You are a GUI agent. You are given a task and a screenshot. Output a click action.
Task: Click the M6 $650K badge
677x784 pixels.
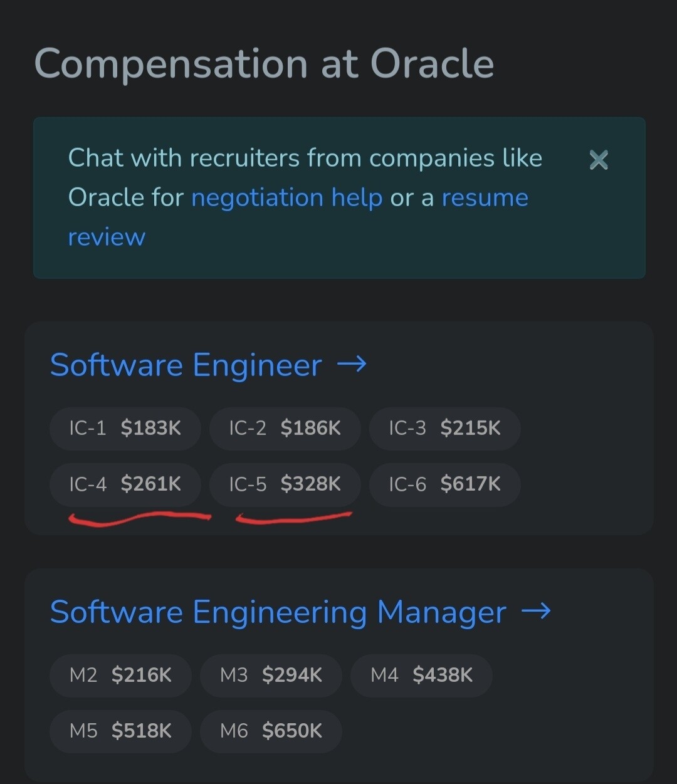(x=271, y=731)
